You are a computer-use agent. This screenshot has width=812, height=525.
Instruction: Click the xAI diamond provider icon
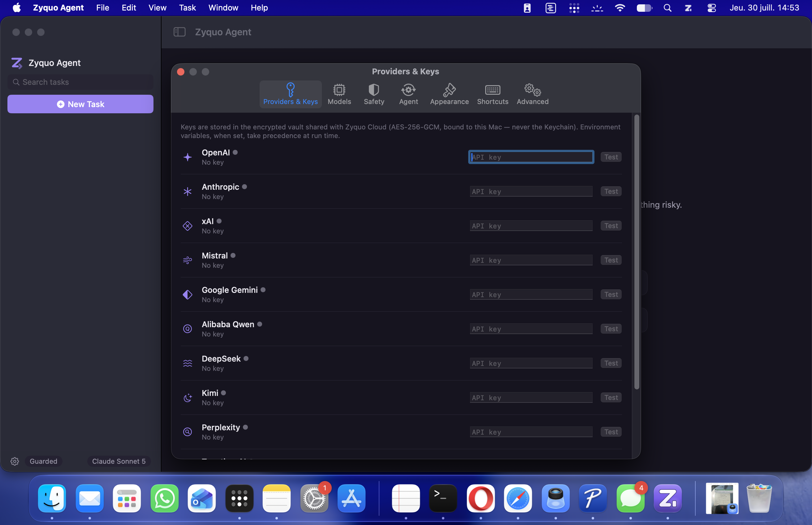click(188, 226)
